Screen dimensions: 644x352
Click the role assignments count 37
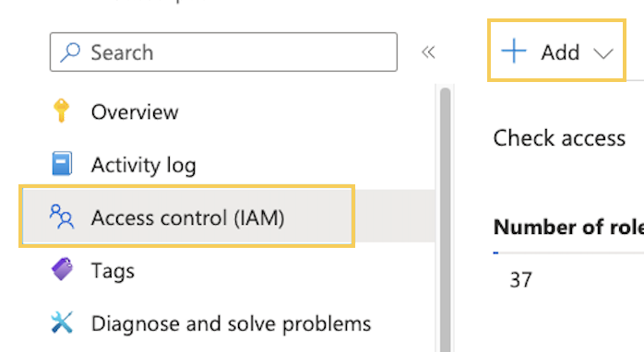pyautogui.click(x=520, y=280)
